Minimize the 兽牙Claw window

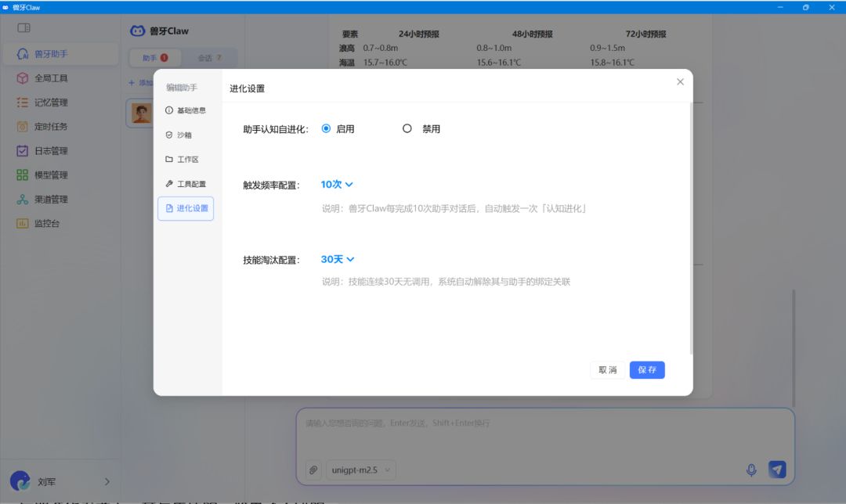click(x=780, y=7)
